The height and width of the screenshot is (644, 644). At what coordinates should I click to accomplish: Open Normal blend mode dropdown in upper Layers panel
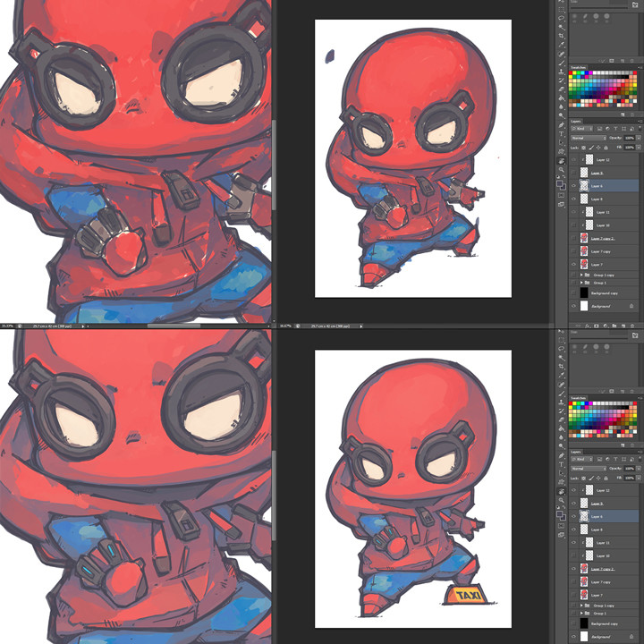point(589,138)
